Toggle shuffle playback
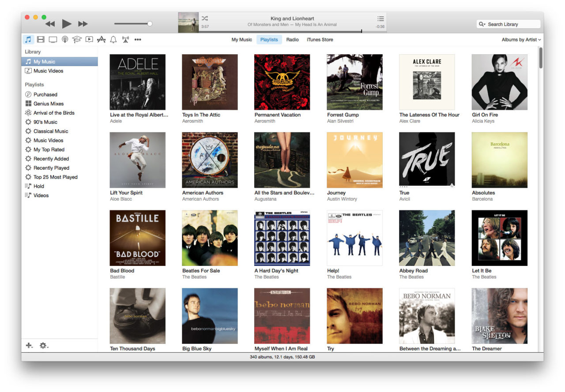 coord(204,19)
